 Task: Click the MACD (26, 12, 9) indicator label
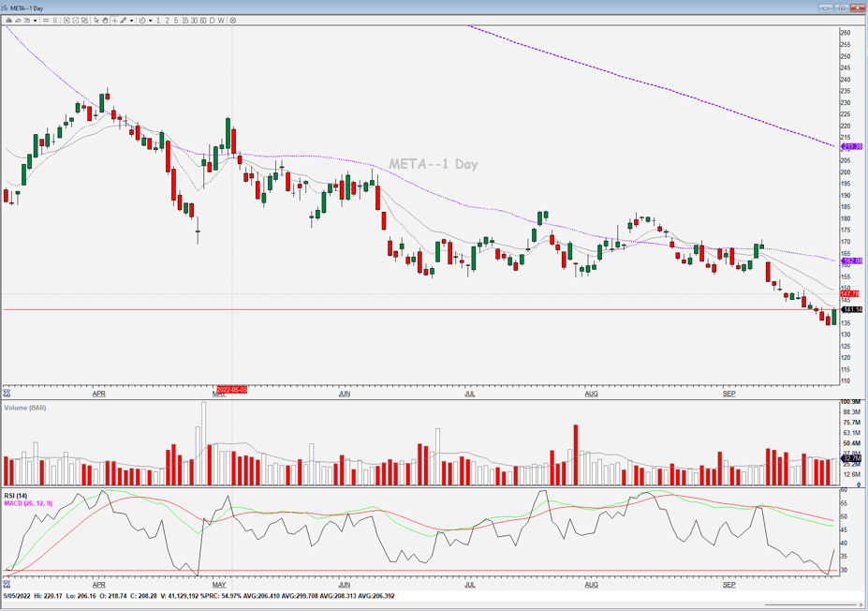[x=28, y=503]
